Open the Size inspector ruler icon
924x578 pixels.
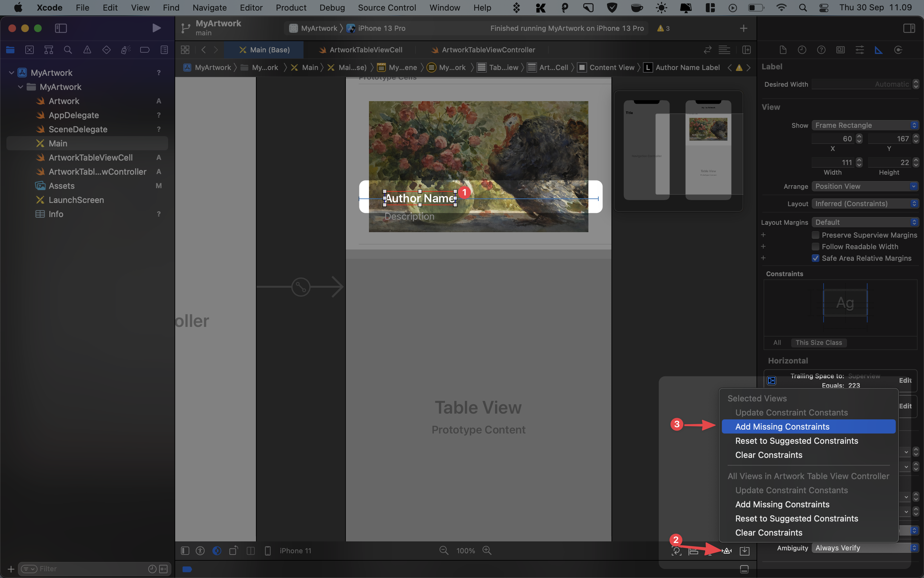(x=878, y=50)
